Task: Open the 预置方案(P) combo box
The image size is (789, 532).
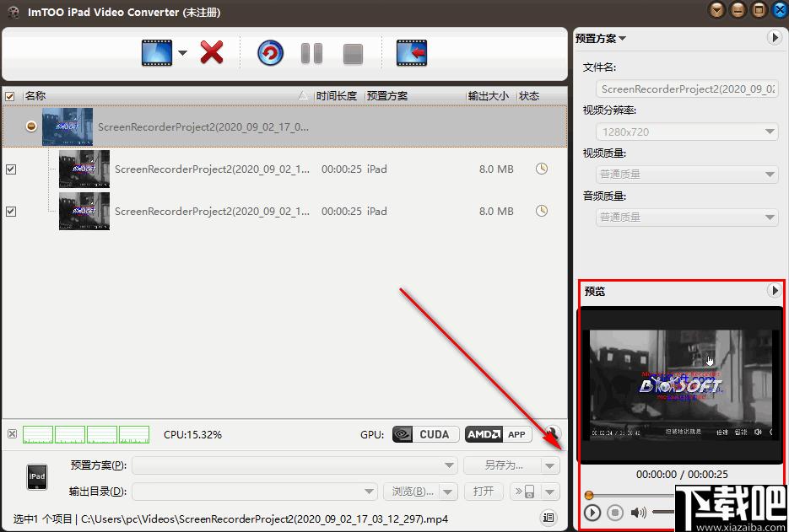Action: 295,465
